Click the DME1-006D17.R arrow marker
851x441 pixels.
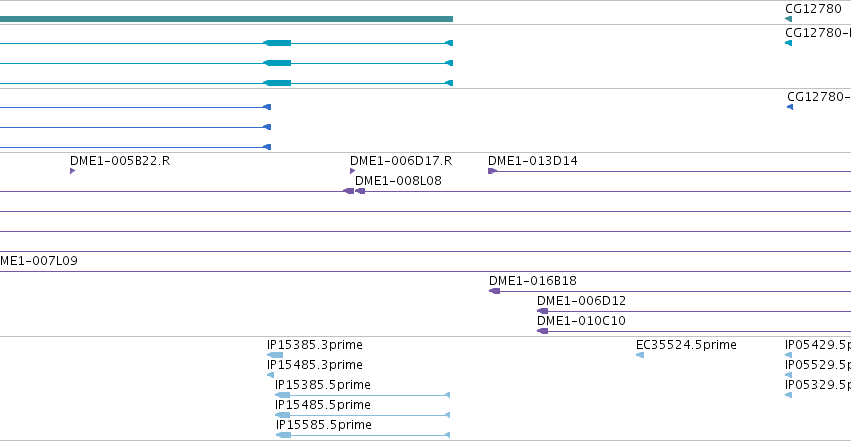coord(353,171)
